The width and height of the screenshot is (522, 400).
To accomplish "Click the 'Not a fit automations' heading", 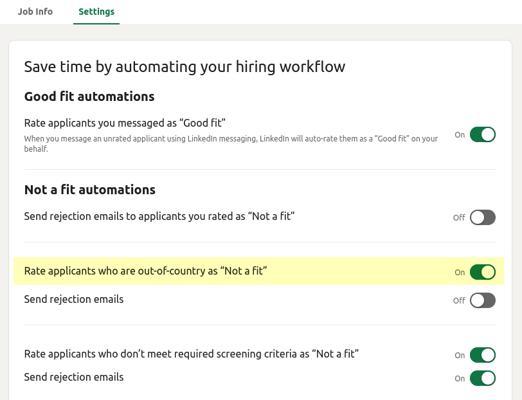I will (90, 190).
